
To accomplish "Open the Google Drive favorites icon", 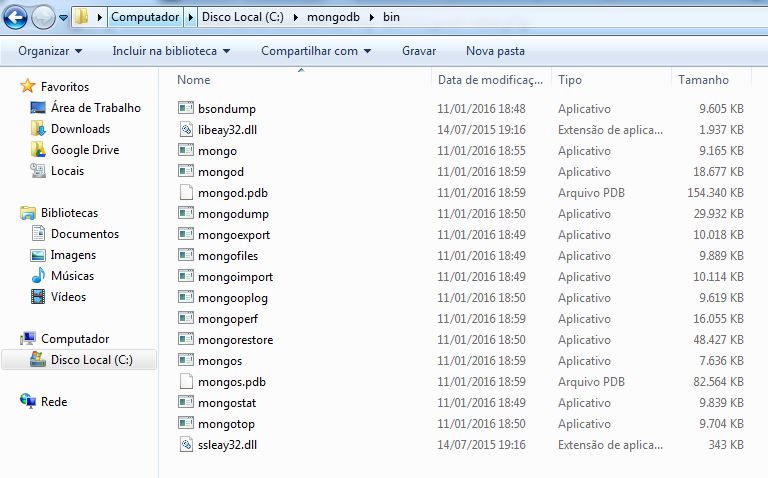I will 39,150.
